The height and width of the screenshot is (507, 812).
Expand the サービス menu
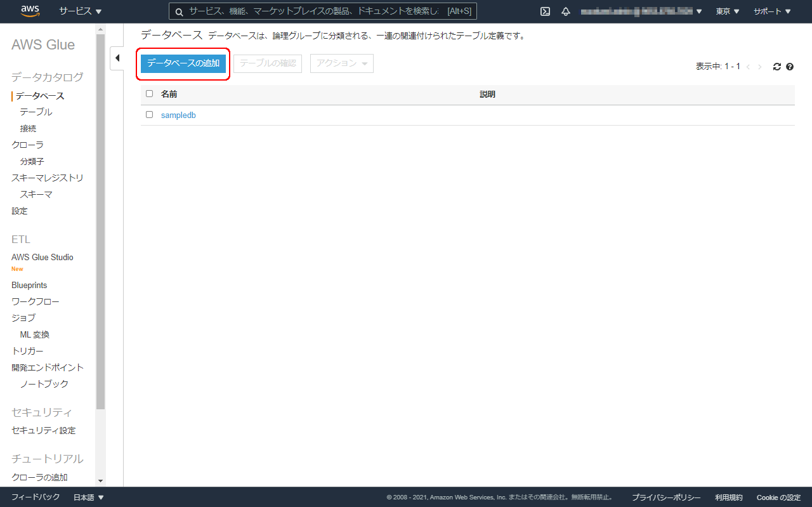click(x=81, y=11)
